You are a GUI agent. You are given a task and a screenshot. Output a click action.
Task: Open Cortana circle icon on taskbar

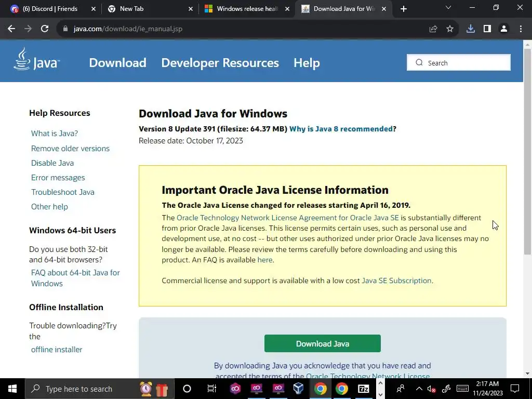(x=187, y=389)
